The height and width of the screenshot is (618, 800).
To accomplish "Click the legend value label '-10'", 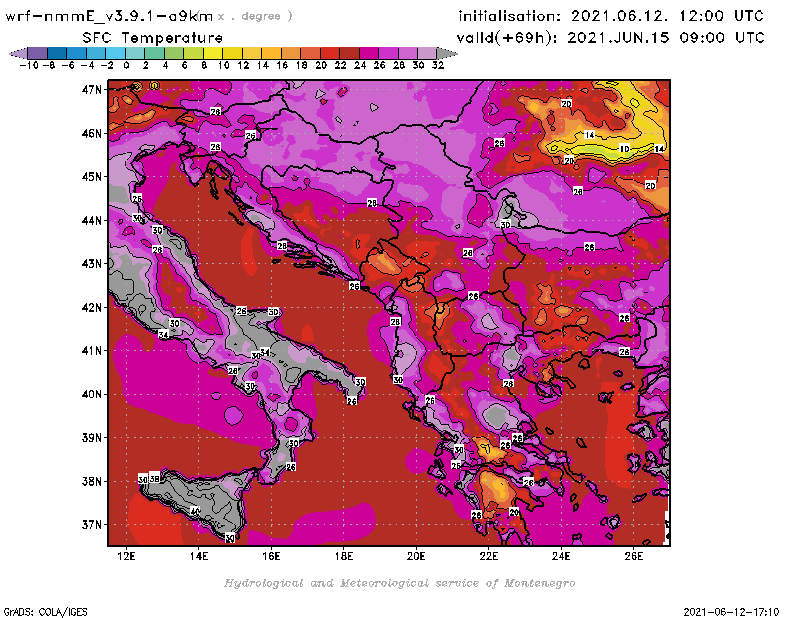I will [29, 65].
